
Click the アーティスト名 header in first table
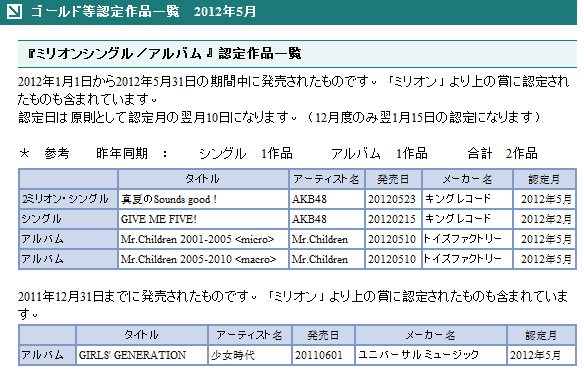coord(327,179)
